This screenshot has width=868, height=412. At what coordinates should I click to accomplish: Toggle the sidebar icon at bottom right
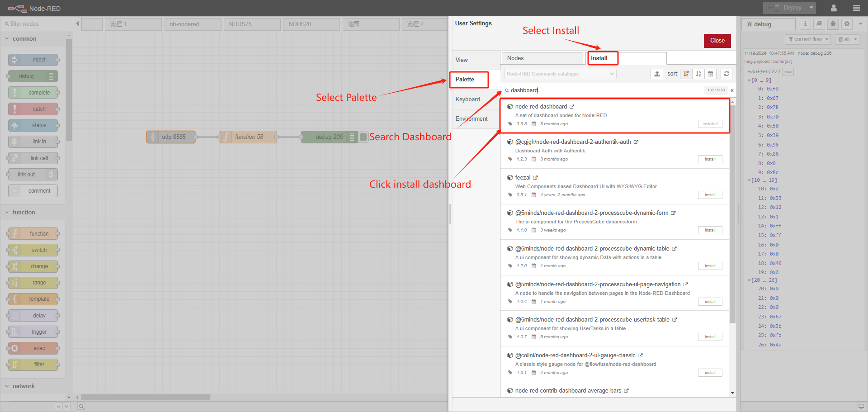coord(861,406)
